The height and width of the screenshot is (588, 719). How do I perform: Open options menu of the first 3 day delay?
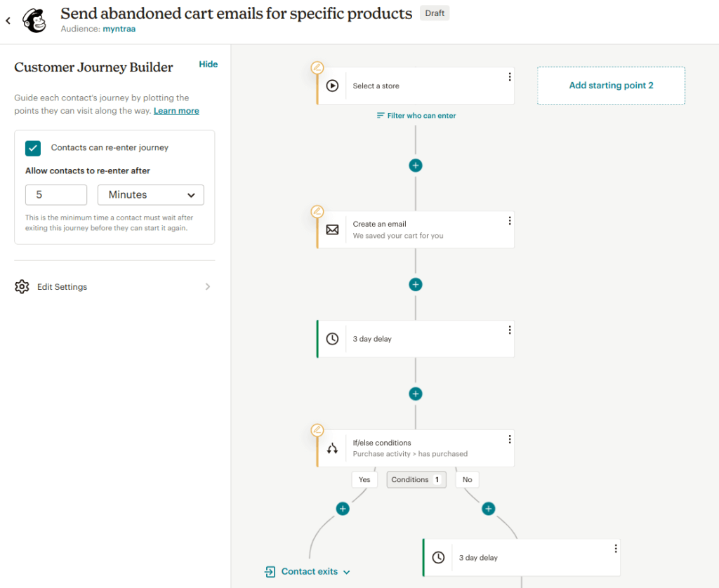point(510,330)
